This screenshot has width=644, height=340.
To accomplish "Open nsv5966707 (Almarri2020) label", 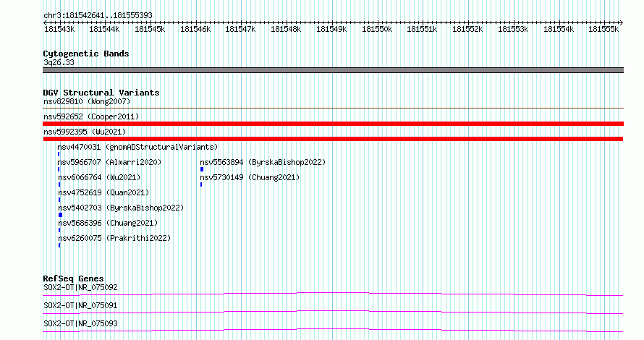I will coord(110,162).
